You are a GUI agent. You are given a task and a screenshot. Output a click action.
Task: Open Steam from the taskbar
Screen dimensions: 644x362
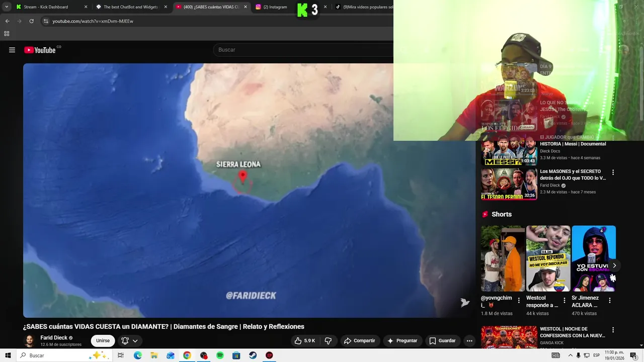click(253, 355)
